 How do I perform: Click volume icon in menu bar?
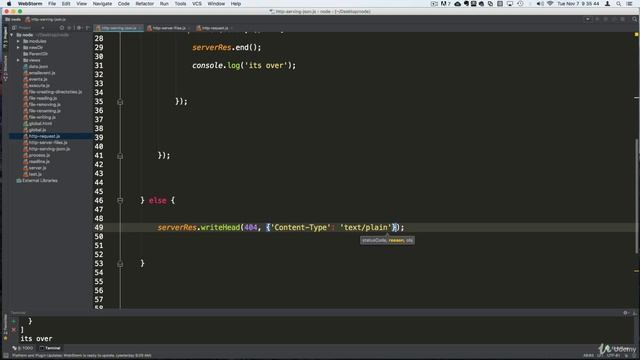click(540, 4)
